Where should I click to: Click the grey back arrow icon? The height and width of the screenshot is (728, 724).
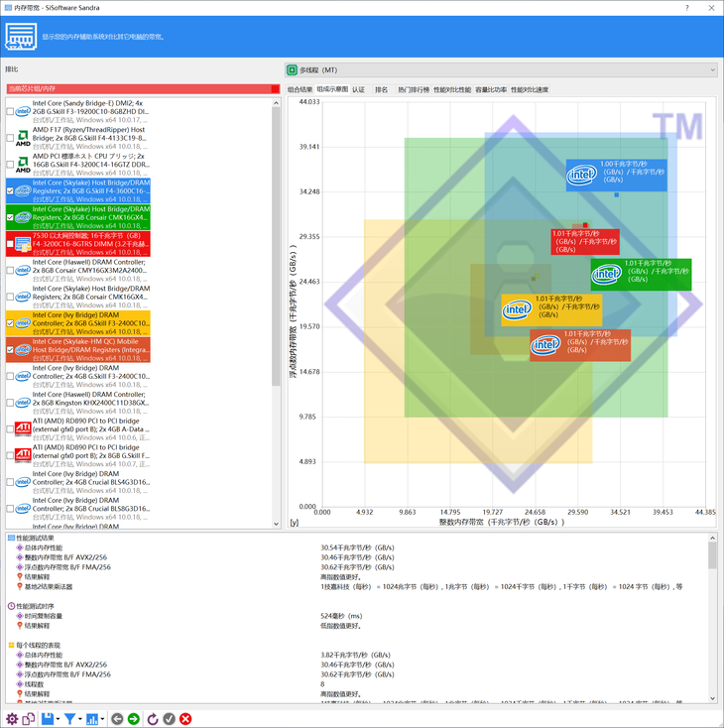point(117,719)
